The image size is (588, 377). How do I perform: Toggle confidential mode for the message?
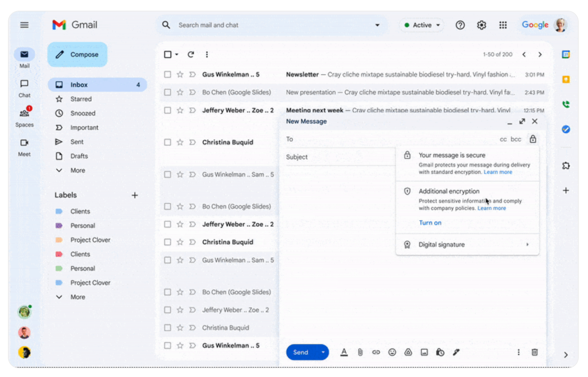click(440, 352)
